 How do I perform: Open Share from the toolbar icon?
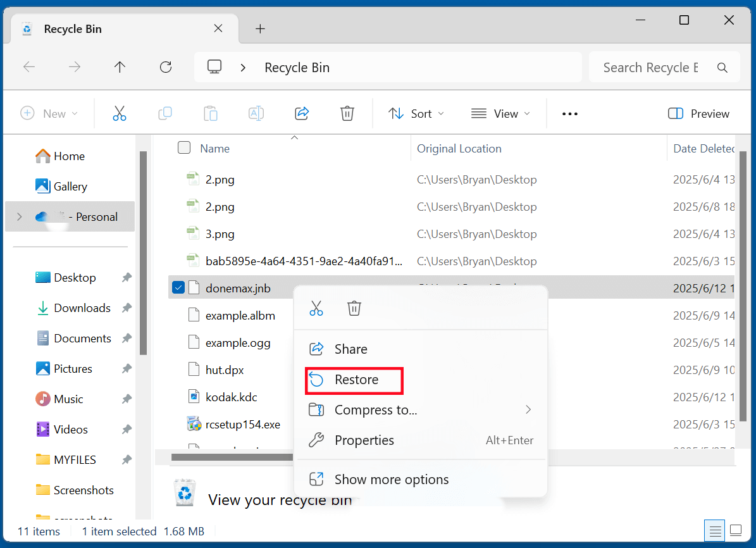(301, 113)
